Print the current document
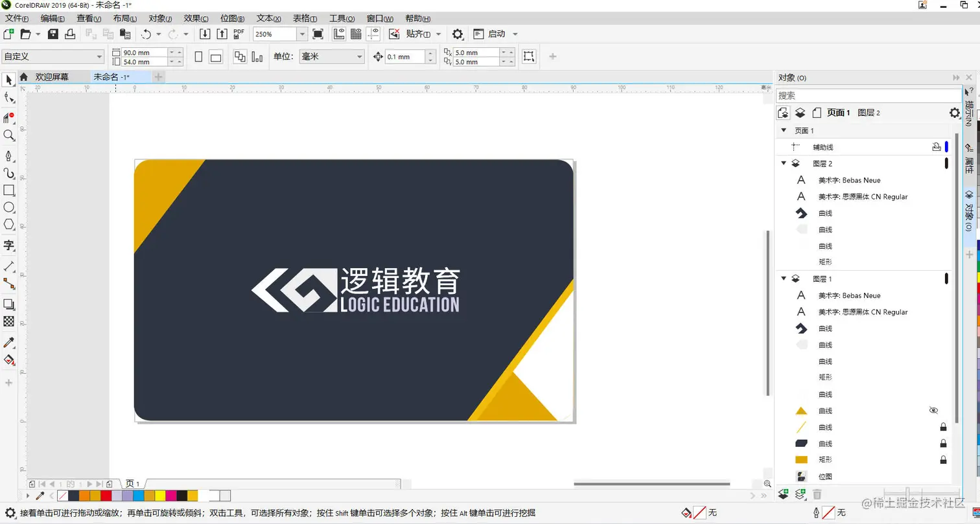The width and height of the screenshot is (980, 524). pyautogui.click(x=70, y=34)
